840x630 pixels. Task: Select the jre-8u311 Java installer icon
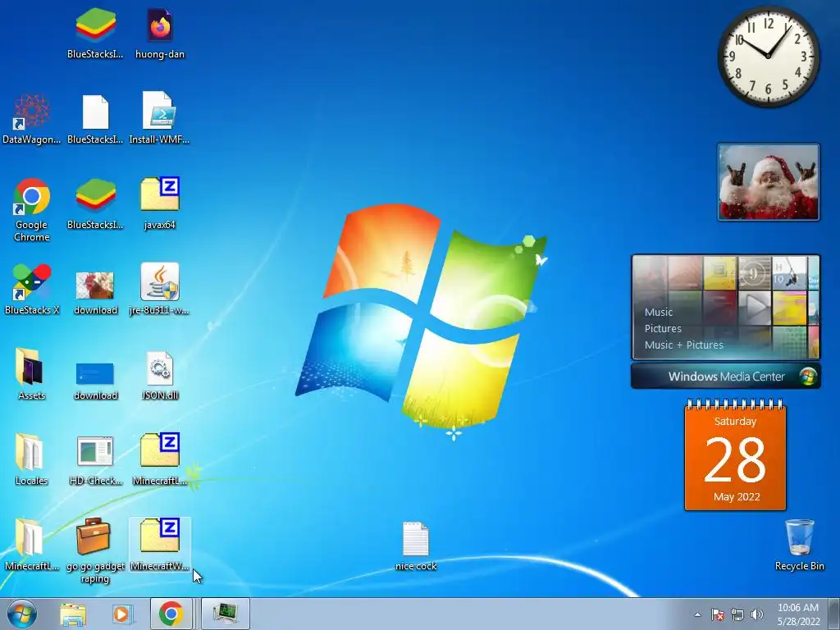tap(160, 282)
